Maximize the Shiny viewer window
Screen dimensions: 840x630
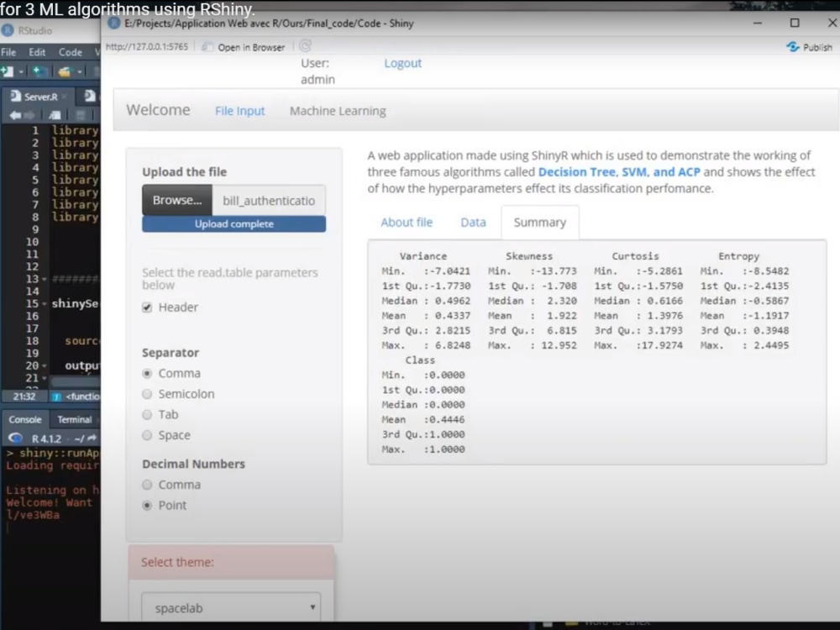[795, 23]
